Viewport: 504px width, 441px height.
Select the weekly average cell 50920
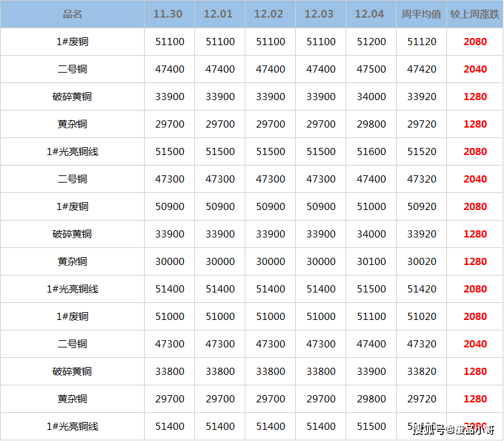[x=422, y=206]
